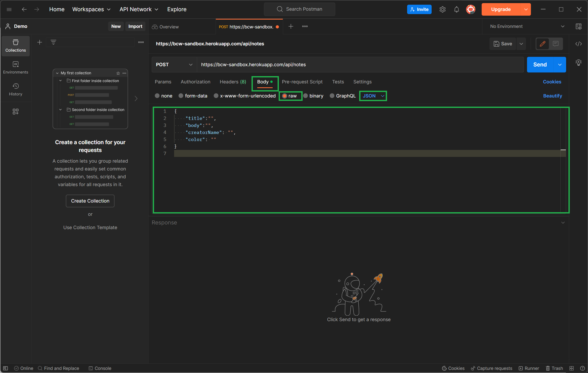Screen dimensions: 588x373
Task: Open the code snippet panel icon
Action: (579, 44)
